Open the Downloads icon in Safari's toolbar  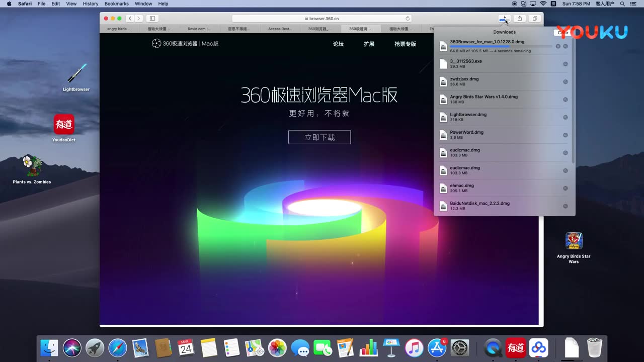pos(504,18)
